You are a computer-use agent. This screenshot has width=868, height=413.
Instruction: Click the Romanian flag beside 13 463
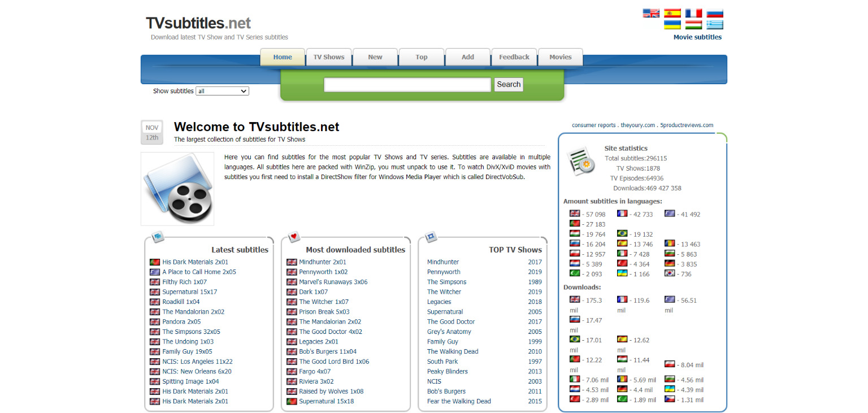pos(670,244)
